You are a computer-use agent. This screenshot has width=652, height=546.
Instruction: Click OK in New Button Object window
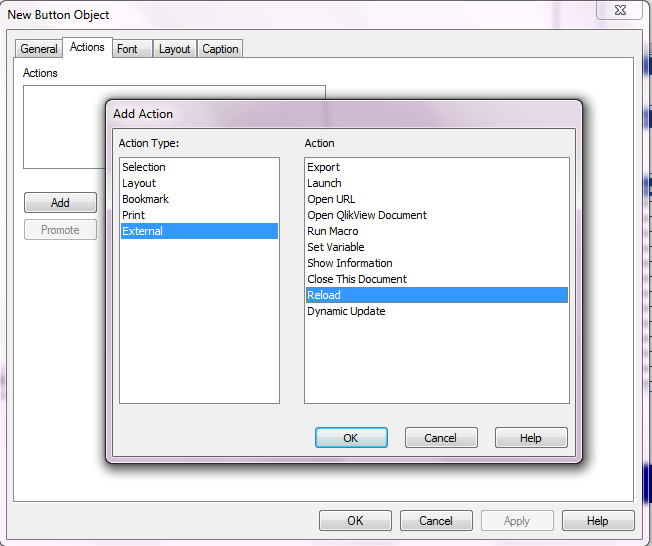coord(356,521)
